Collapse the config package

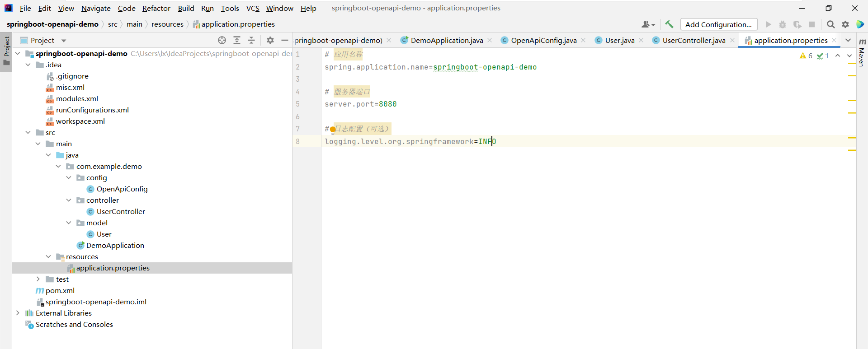pos(69,177)
